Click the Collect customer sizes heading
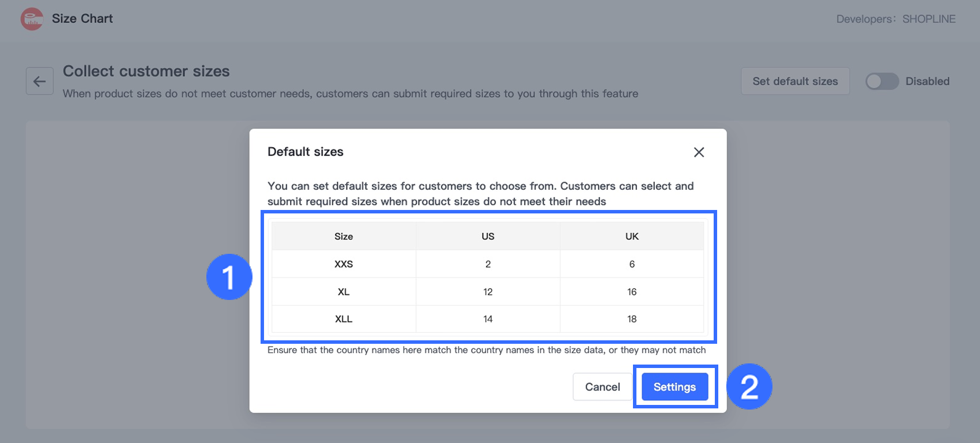This screenshot has width=980, height=443. [146, 71]
